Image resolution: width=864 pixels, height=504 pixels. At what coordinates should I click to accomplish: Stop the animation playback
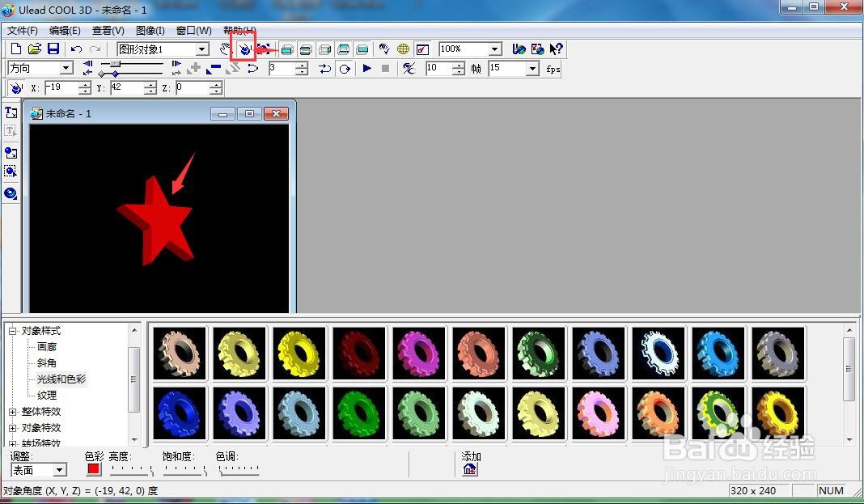386,68
